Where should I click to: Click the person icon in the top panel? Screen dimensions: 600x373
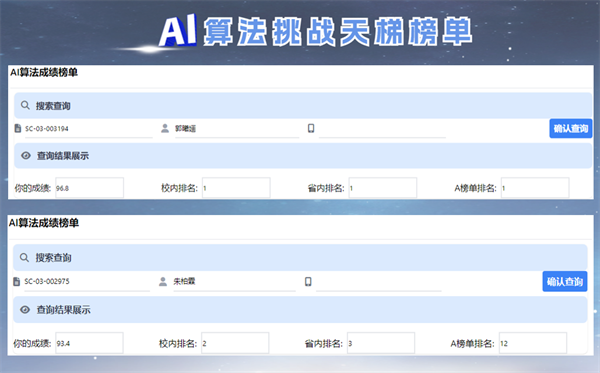tap(165, 128)
